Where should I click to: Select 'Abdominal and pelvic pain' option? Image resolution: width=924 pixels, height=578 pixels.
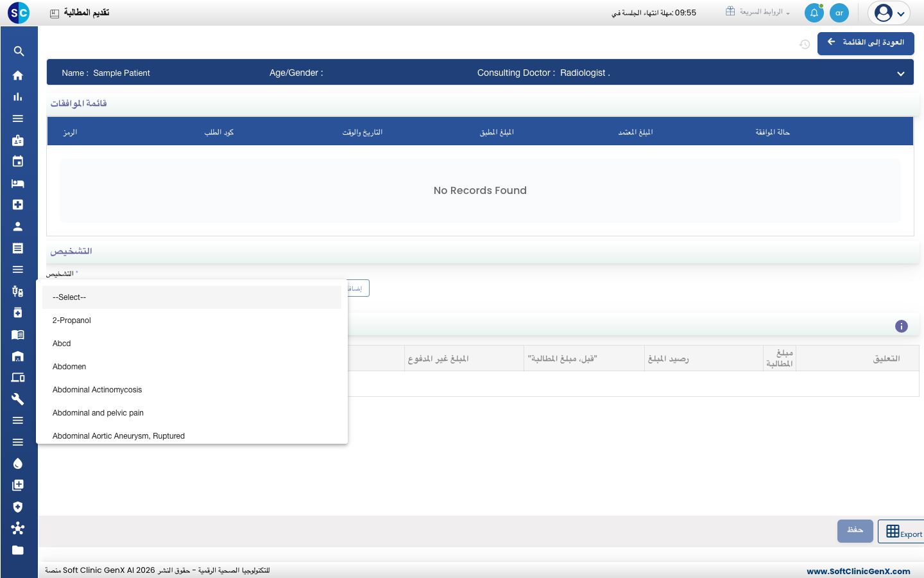click(192, 413)
